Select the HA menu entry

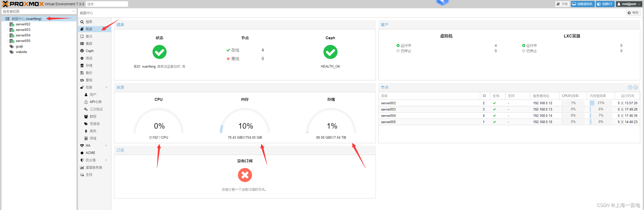[95, 146]
